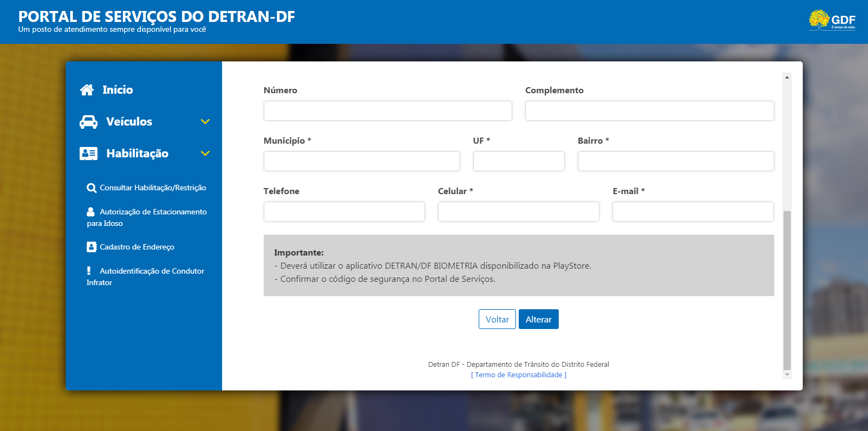Screen dimensions: 868x431
Task: Open Consultar Habilitação/Restrição menu item
Action: (x=152, y=188)
